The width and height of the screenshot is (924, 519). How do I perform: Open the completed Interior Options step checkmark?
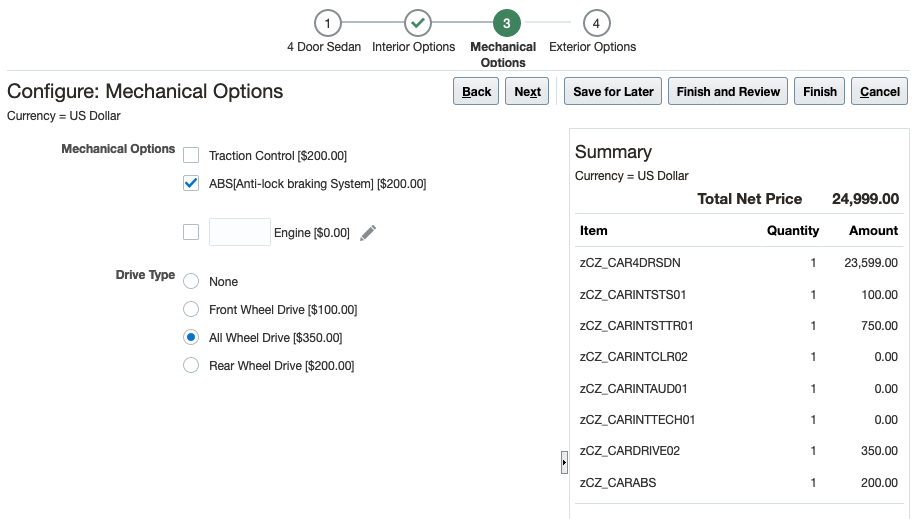click(x=417, y=23)
